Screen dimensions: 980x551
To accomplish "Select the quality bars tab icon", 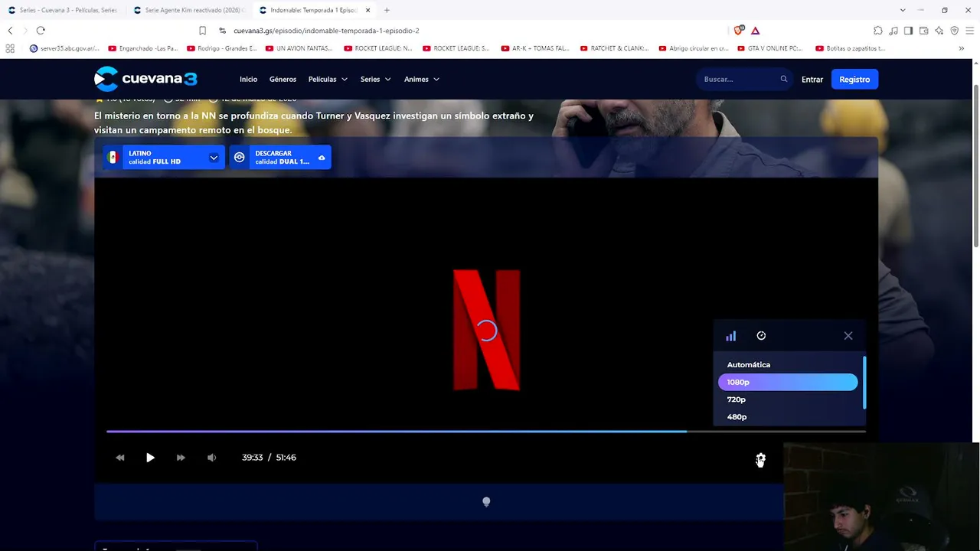I will click(731, 335).
